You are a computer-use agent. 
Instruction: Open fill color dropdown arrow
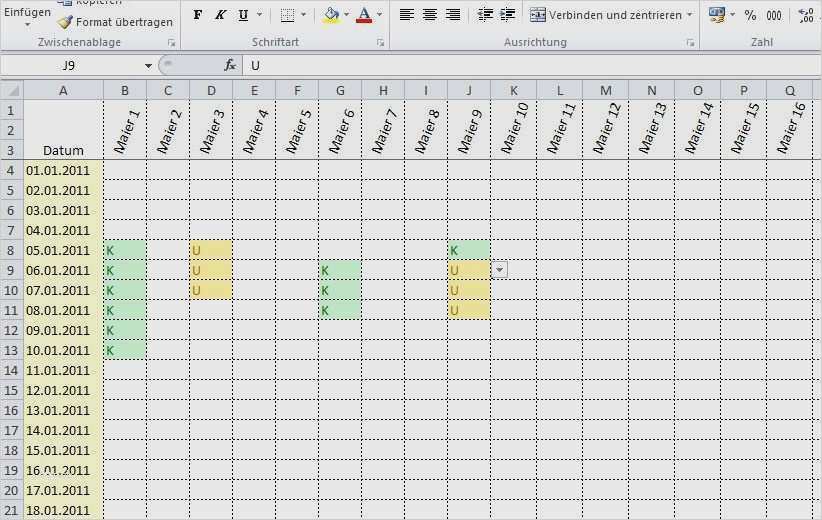click(347, 15)
